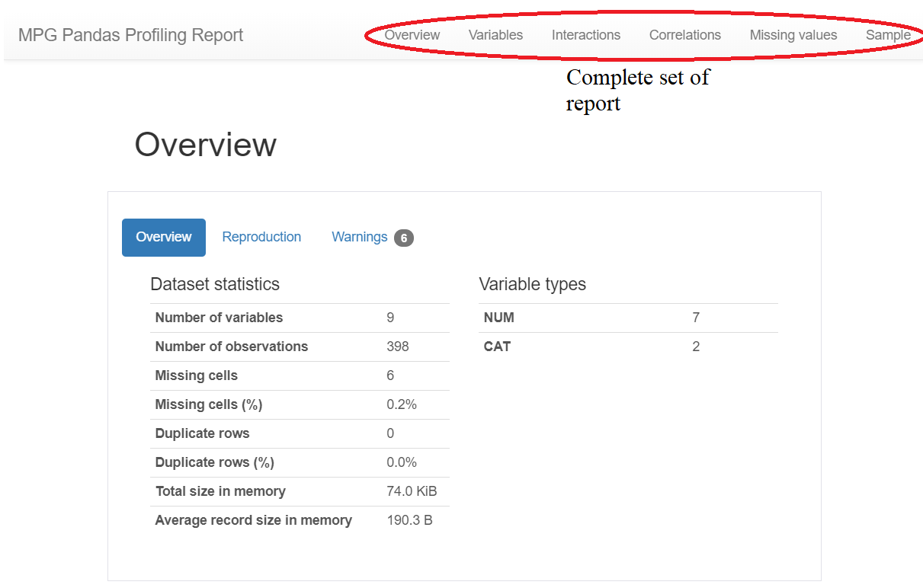Click the Warnings count badge showing 6
This screenshot has height=588, width=923.
403,237
